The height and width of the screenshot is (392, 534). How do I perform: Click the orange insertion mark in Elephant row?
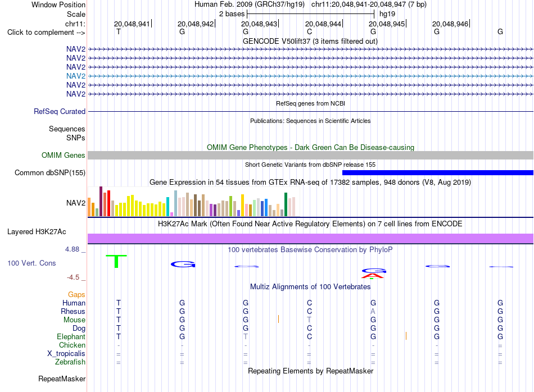pos(406,336)
